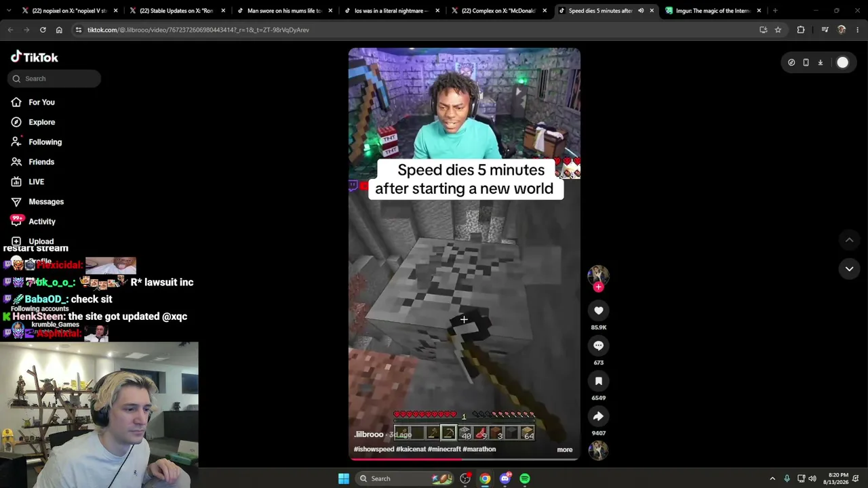Mute the playing TikTok tab via speaker icon
The image size is (868, 488).
(x=641, y=11)
